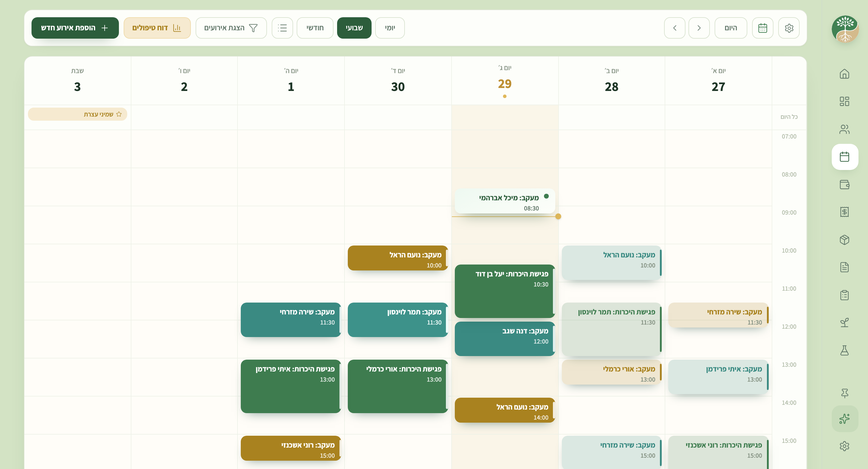Open the patients (people) icon in sidebar
The image size is (868, 469).
845,129
